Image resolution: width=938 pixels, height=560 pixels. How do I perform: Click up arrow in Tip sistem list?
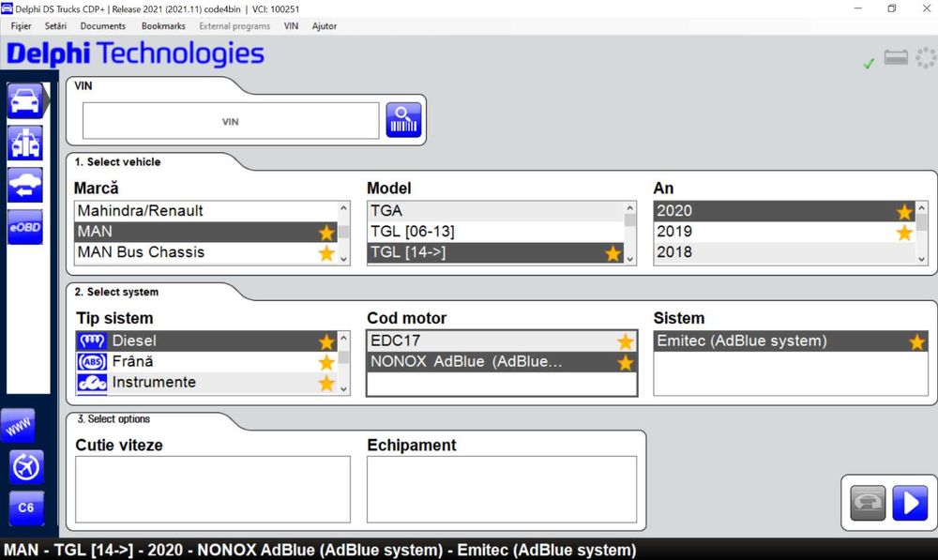click(x=343, y=337)
